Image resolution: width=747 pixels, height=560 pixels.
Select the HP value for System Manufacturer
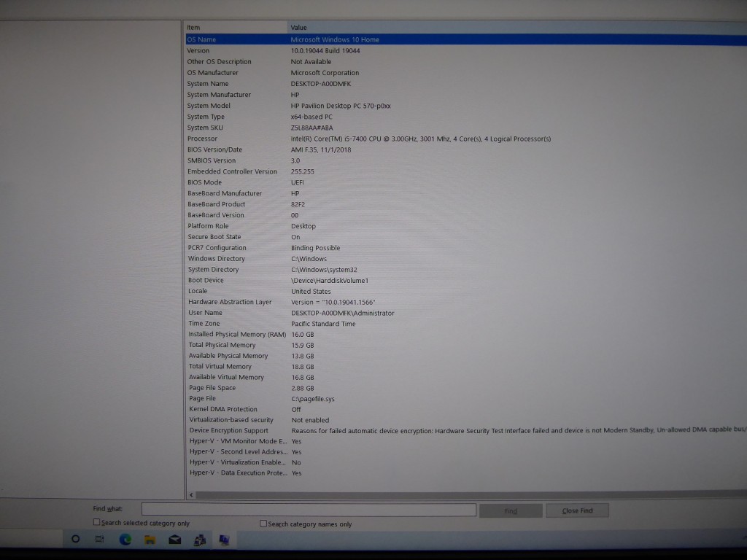pyautogui.click(x=295, y=95)
